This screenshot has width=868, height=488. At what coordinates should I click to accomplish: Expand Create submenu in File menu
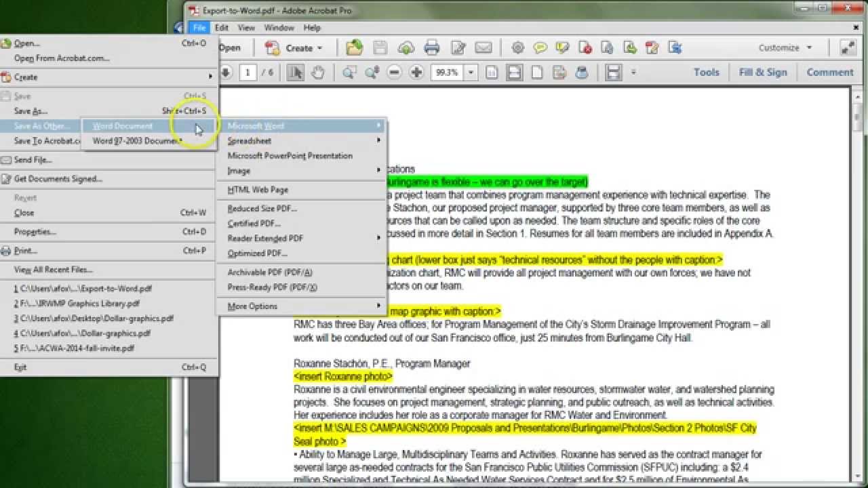pos(108,77)
